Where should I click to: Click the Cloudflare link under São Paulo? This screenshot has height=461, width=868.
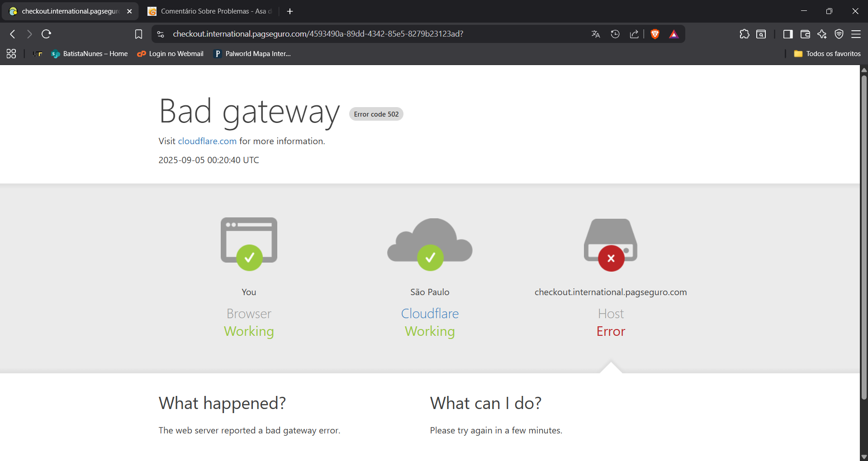click(x=430, y=314)
